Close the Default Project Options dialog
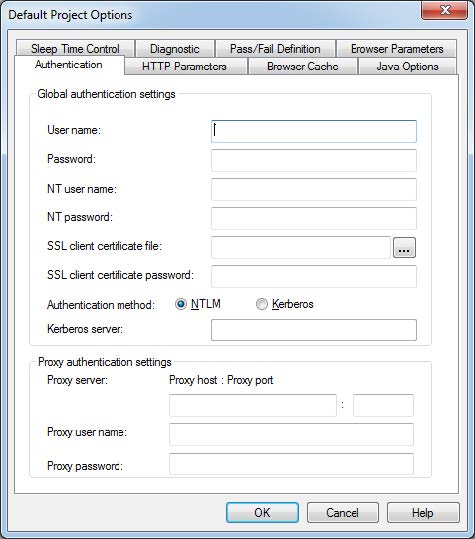This screenshot has height=539, width=475. click(x=444, y=10)
